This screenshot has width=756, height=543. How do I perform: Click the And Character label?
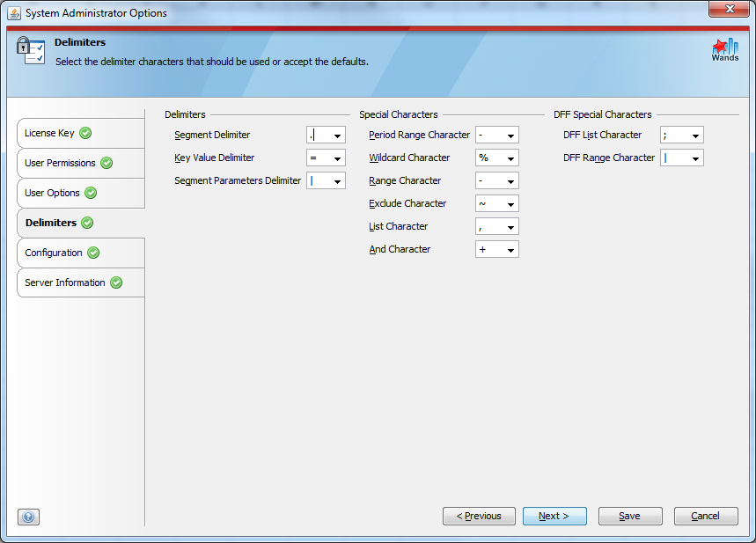click(x=400, y=249)
